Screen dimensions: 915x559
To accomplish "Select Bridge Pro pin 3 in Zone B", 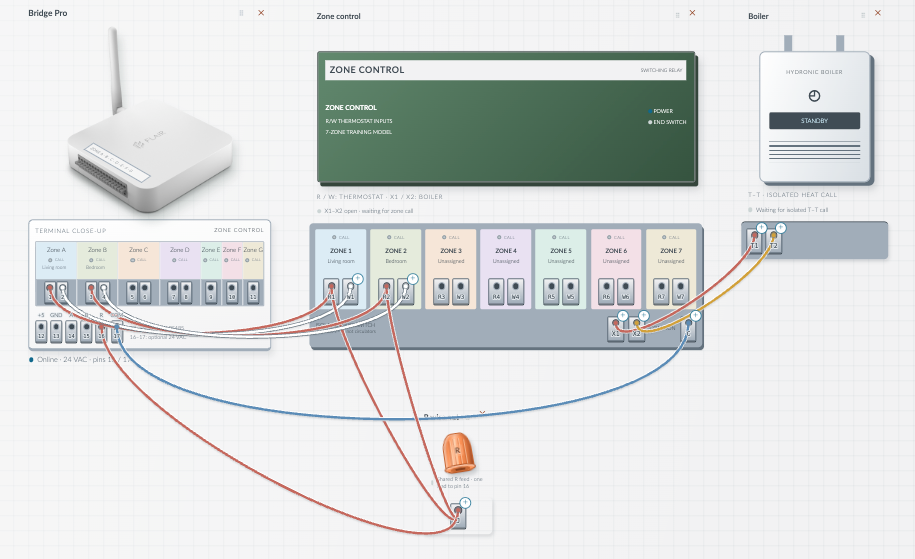I will (91, 292).
